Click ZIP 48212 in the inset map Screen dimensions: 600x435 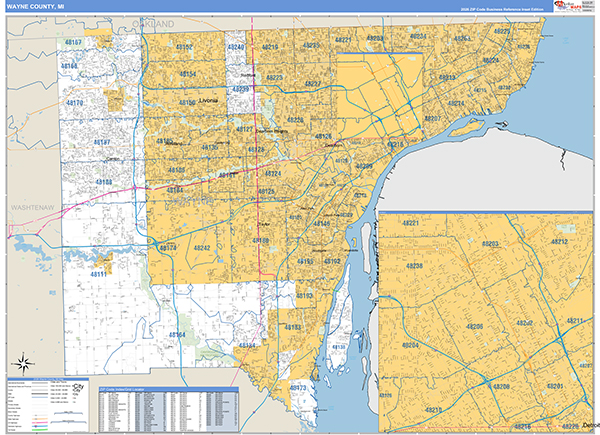558,242
